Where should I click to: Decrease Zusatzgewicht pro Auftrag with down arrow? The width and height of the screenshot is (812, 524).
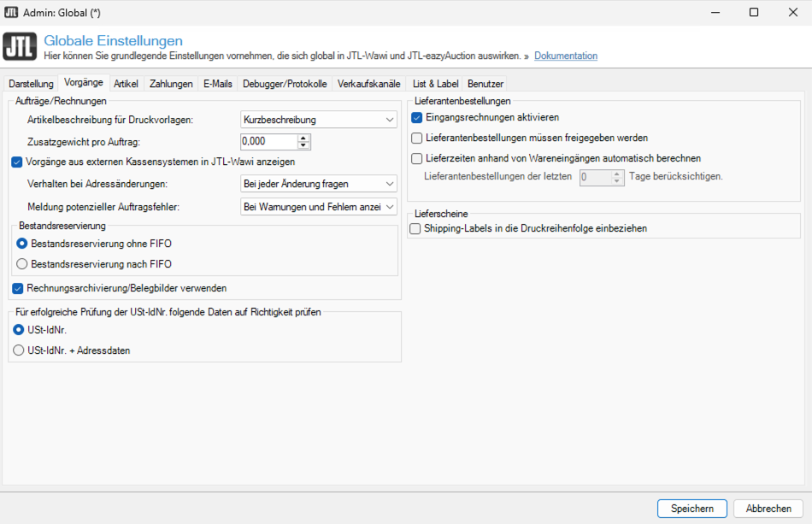[303, 144]
